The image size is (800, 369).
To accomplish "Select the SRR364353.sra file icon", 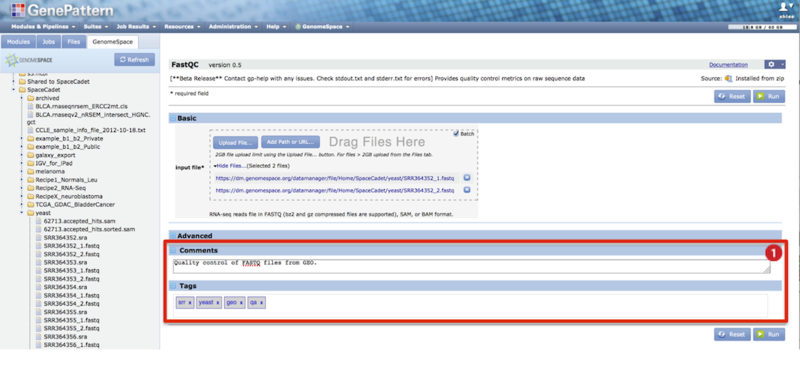I will point(38,262).
